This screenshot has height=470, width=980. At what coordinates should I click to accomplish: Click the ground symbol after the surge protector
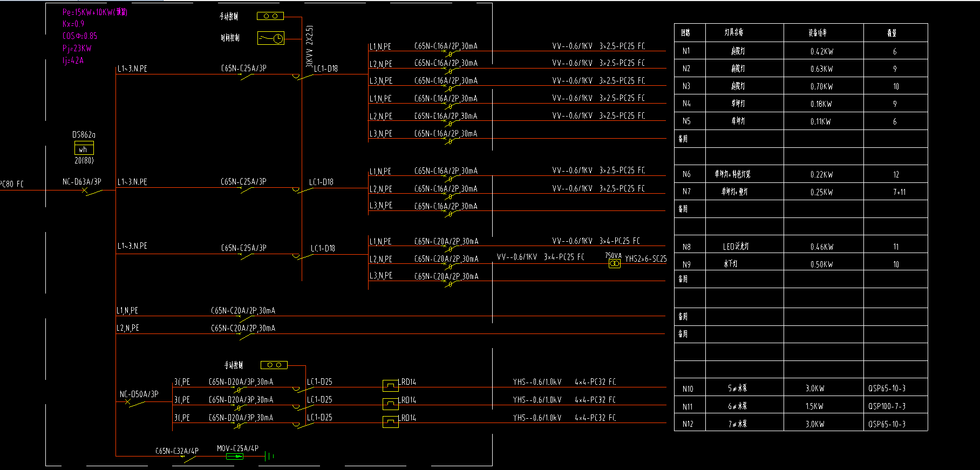click(x=270, y=457)
